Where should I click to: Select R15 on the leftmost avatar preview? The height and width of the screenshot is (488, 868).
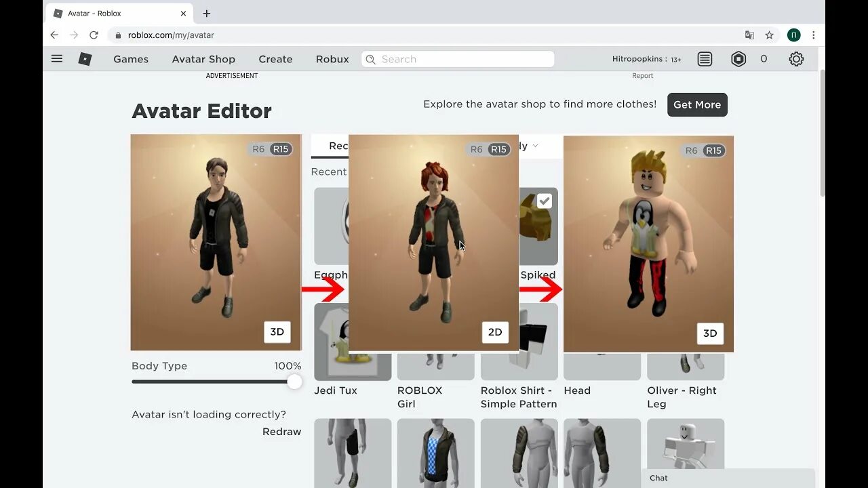click(281, 149)
